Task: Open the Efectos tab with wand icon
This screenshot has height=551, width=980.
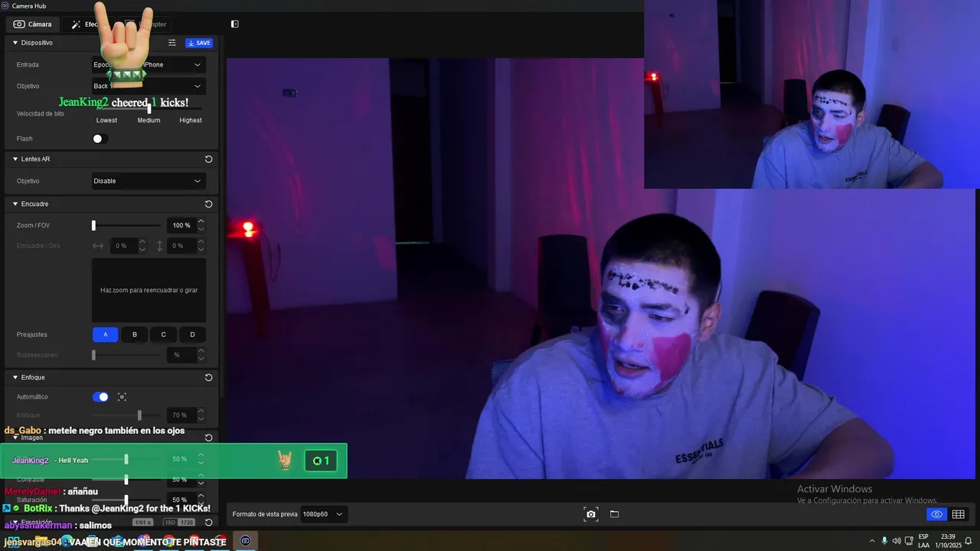Action: coord(89,24)
